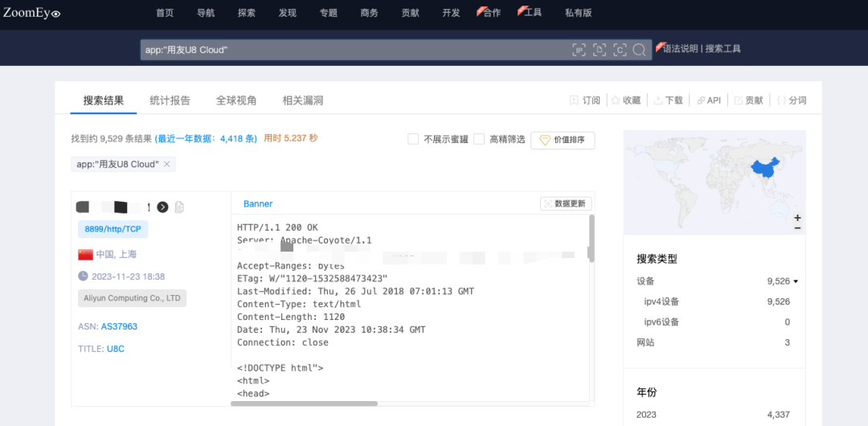
Task: Open the 贡献 top menu
Action: tap(410, 13)
